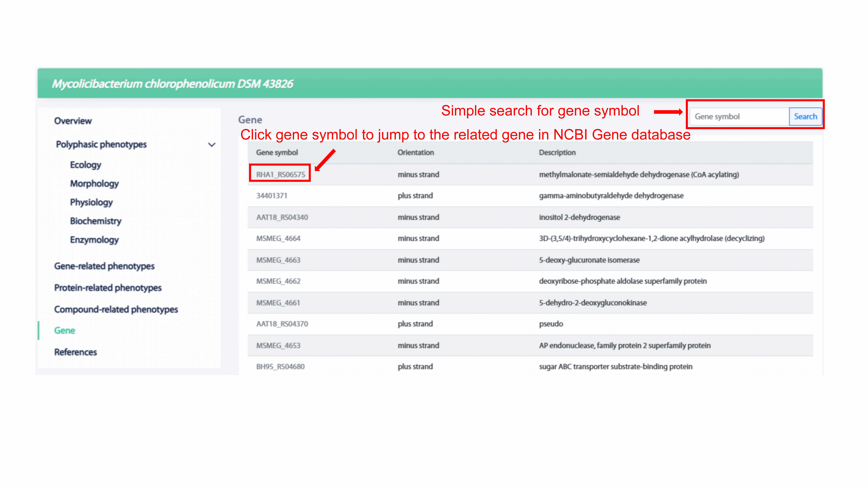Open Enzymology in the sidebar
Screen dimensions: 868x488
tap(94, 240)
